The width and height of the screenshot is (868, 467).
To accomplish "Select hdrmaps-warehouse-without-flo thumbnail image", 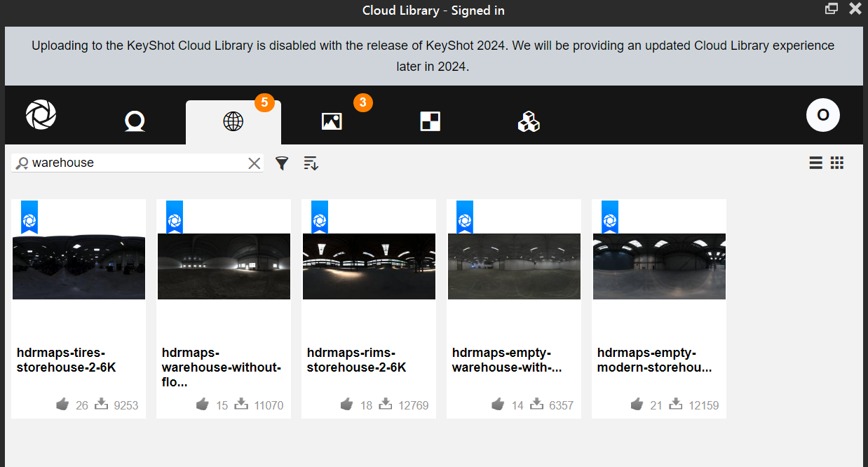I will click(224, 266).
